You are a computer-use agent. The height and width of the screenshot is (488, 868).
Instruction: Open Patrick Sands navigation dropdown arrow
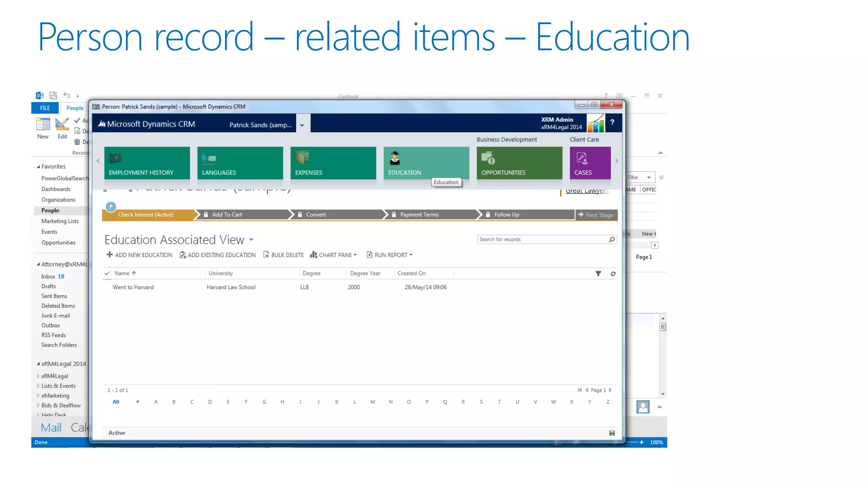302,125
